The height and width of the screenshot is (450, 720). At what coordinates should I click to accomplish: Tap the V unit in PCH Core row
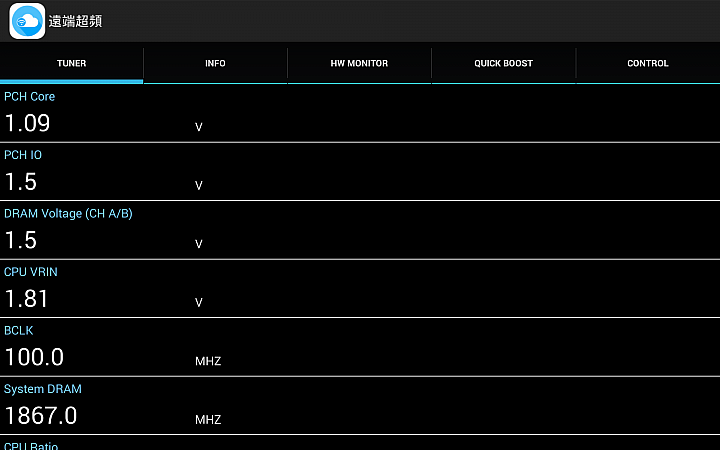[x=198, y=127]
